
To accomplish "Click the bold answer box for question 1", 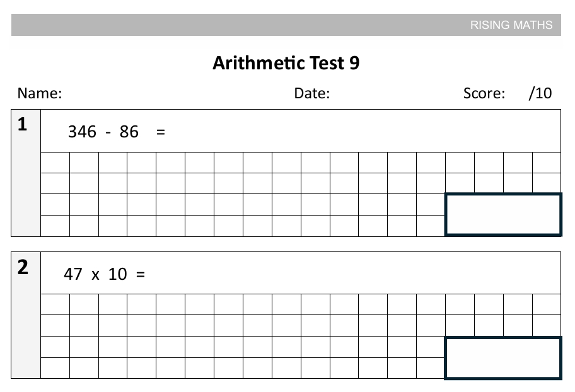I will pos(502,214).
